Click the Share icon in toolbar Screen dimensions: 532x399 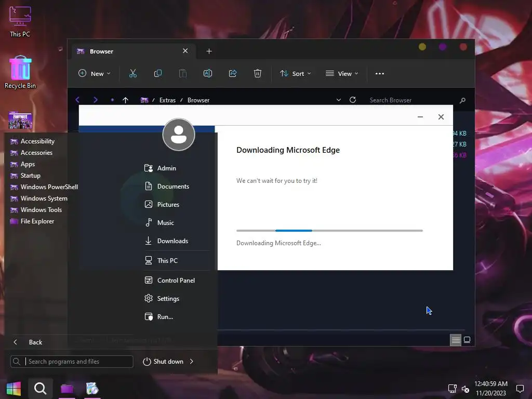pyautogui.click(x=233, y=73)
